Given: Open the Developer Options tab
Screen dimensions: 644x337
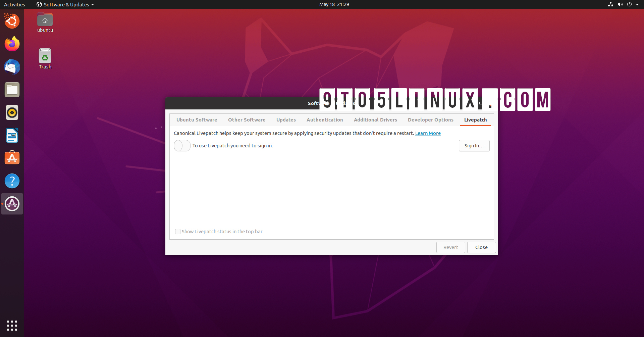Looking at the screenshot, I should point(431,120).
